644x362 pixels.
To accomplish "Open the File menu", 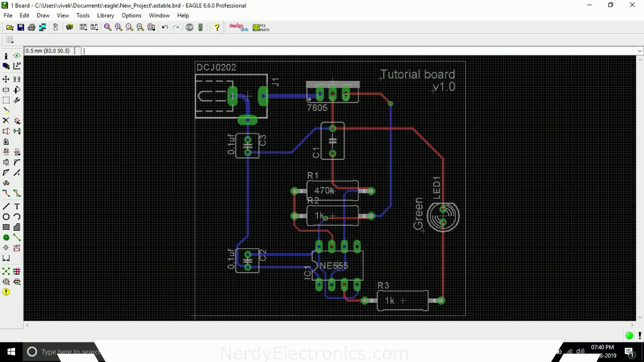I will click(8, 16).
